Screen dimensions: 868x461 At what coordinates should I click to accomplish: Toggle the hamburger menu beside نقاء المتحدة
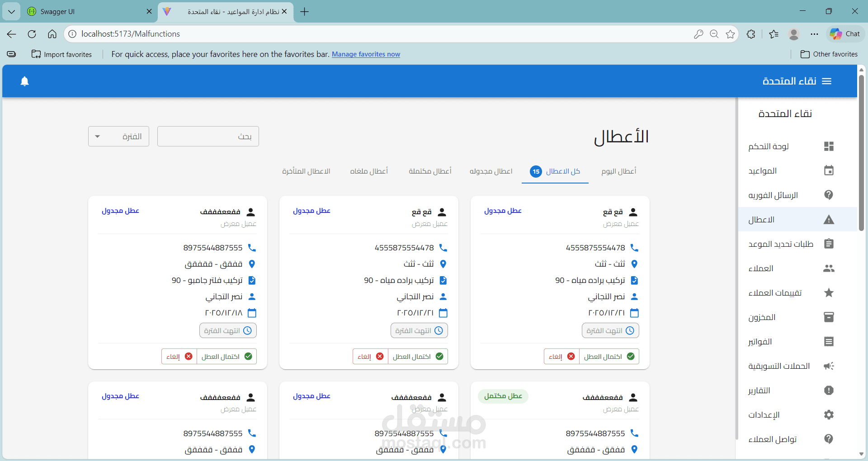tap(827, 81)
